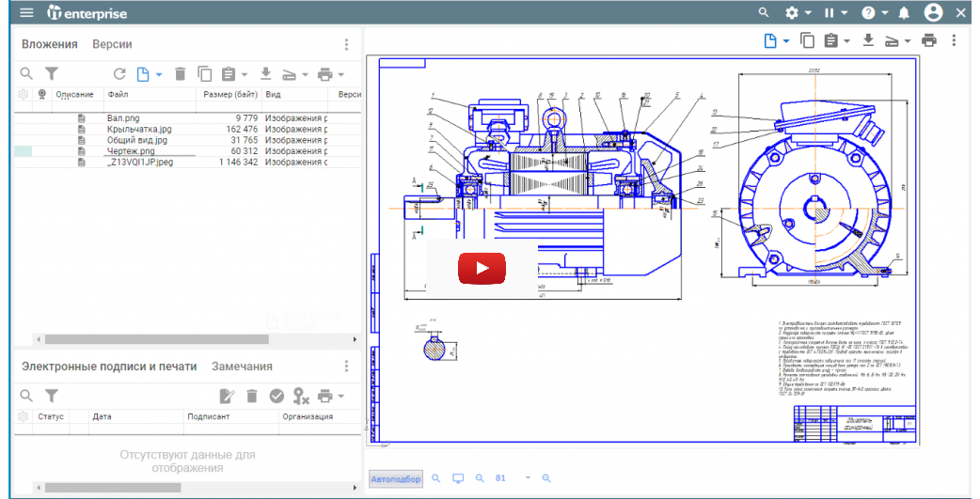Select the Крыльчатка.jpg file row
This screenshot has height=499, width=980.
pos(139,129)
